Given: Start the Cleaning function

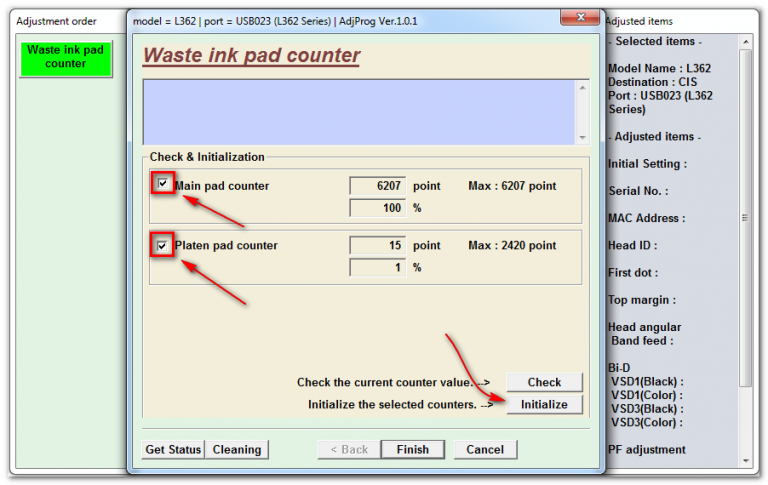Looking at the screenshot, I should click(x=237, y=450).
